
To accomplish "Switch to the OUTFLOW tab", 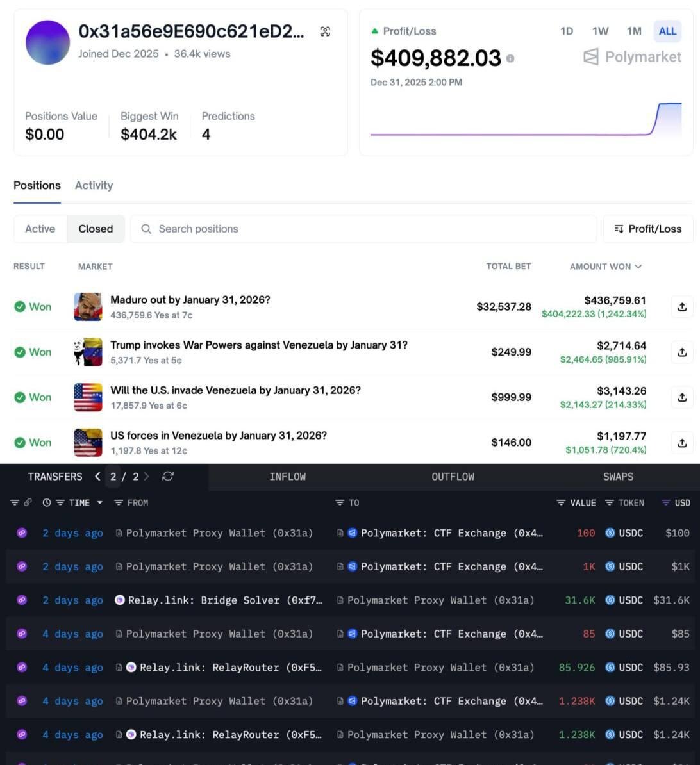I will pyautogui.click(x=453, y=477).
